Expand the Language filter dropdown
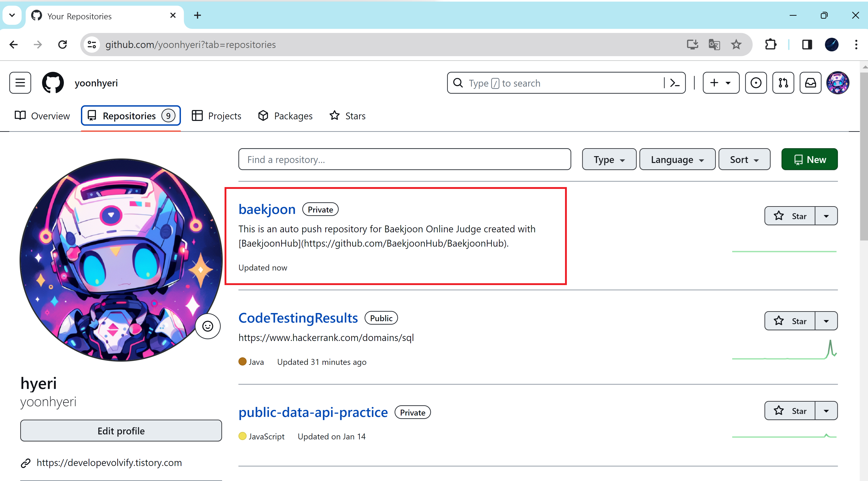Image resolution: width=868 pixels, height=481 pixels. point(677,159)
